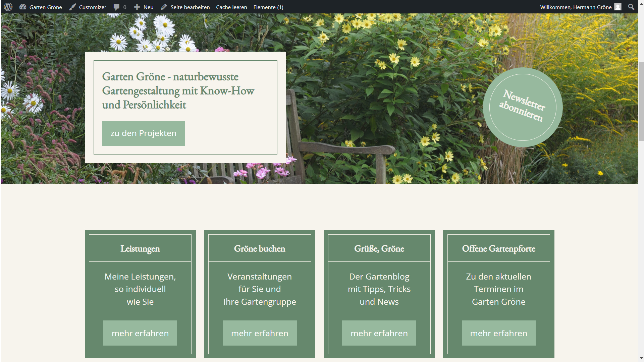Click the Newsletter abonnieren circle badge
Viewport: 644px width, 362px height.
coord(523,107)
